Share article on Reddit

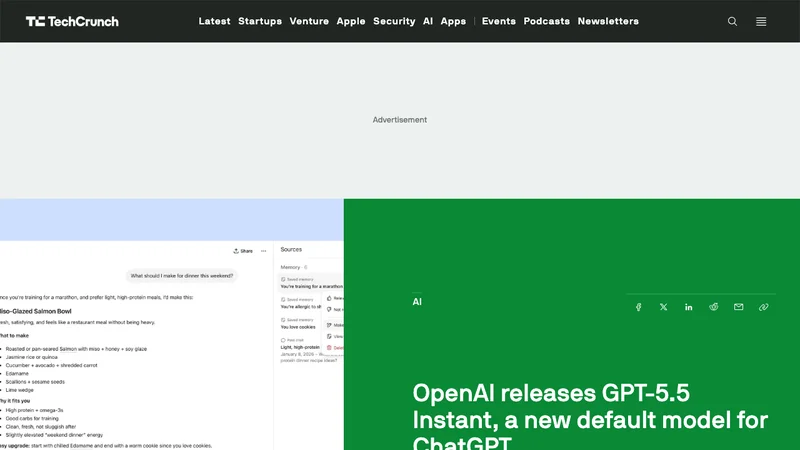tap(713, 307)
